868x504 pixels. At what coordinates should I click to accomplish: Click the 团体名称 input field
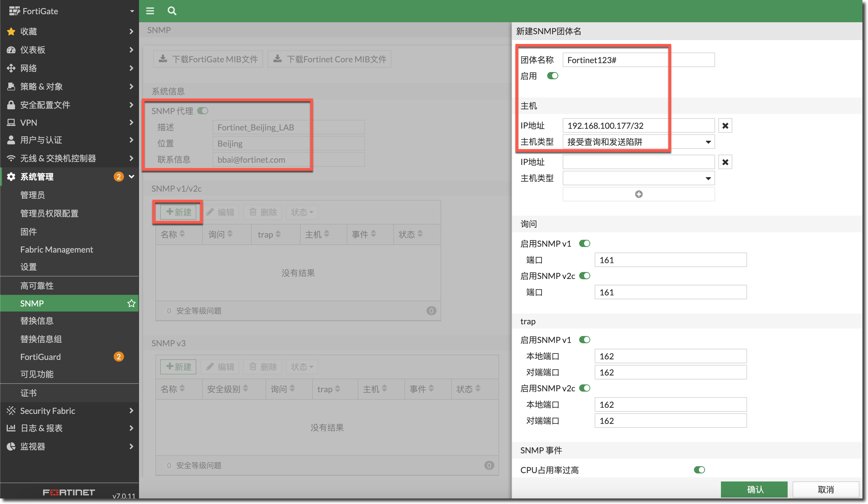tap(638, 60)
